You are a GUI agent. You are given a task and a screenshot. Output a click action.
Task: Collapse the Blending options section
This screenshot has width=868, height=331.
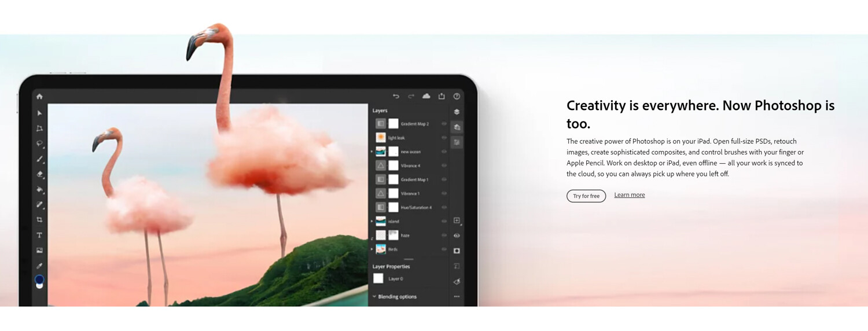[x=374, y=297]
